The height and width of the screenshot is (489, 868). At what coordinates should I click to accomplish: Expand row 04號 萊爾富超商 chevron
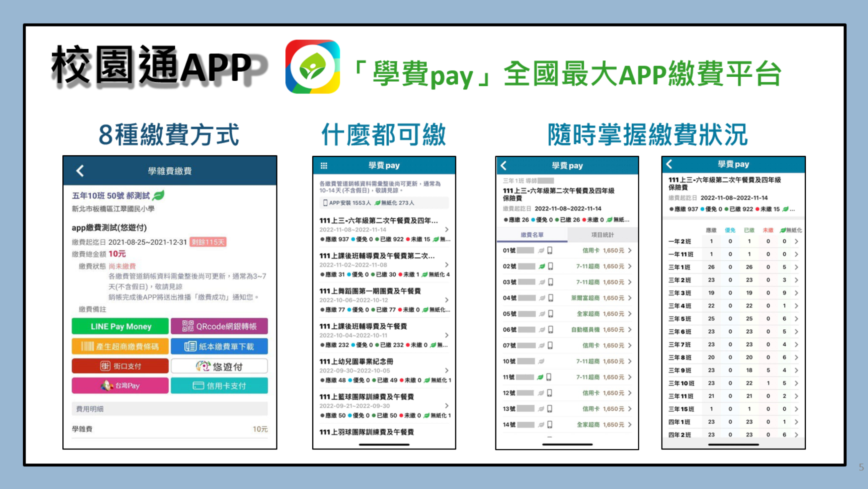(630, 298)
